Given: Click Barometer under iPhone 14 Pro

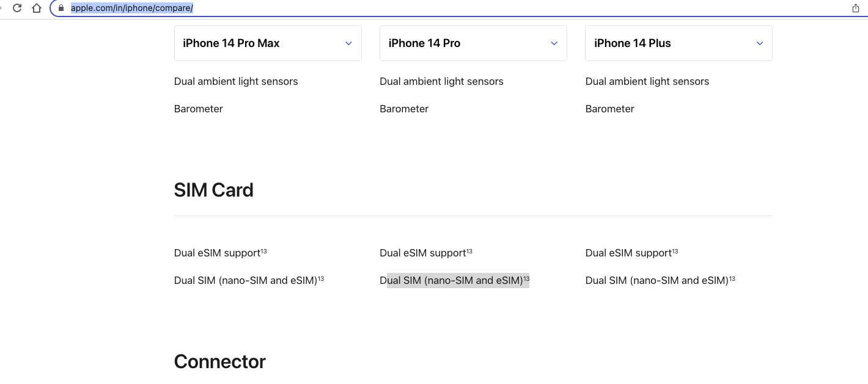Looking at the screenshot, I should 404,109.
